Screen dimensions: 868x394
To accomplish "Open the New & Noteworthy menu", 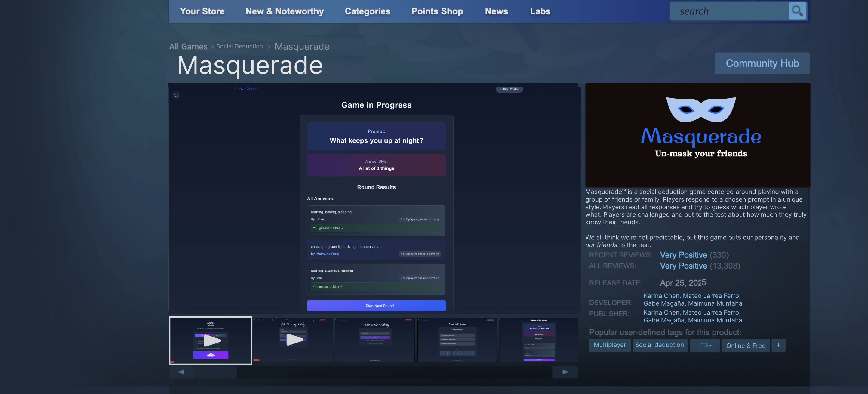I will click(285, 11).
